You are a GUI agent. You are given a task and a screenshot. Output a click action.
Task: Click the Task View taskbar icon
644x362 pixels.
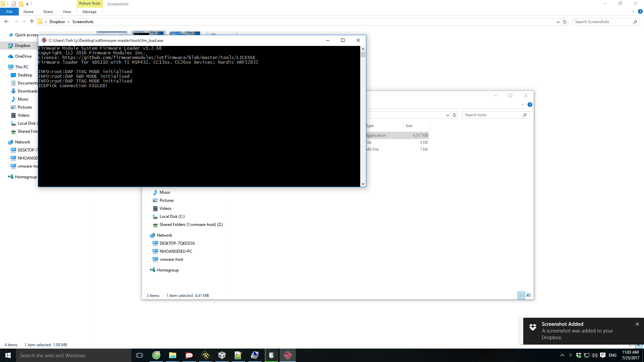click(140, 355)
